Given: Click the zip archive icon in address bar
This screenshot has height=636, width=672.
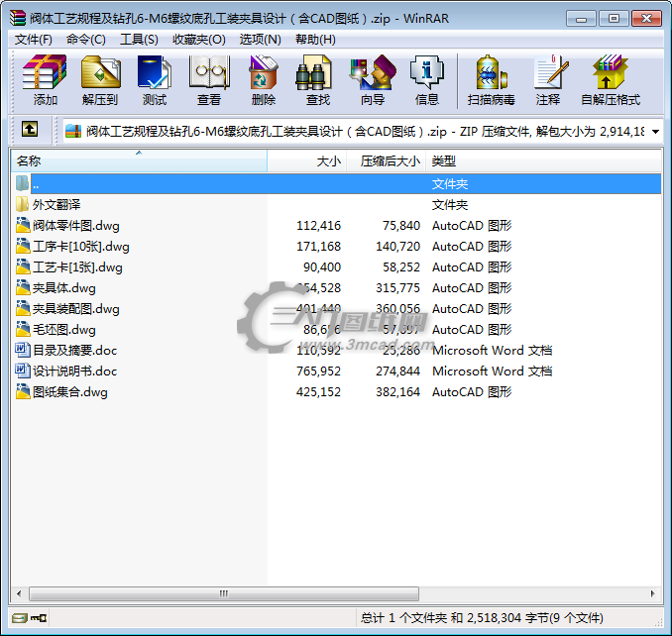Looking at the screenshot, I should pyautogui.click(x=73, y=131).
